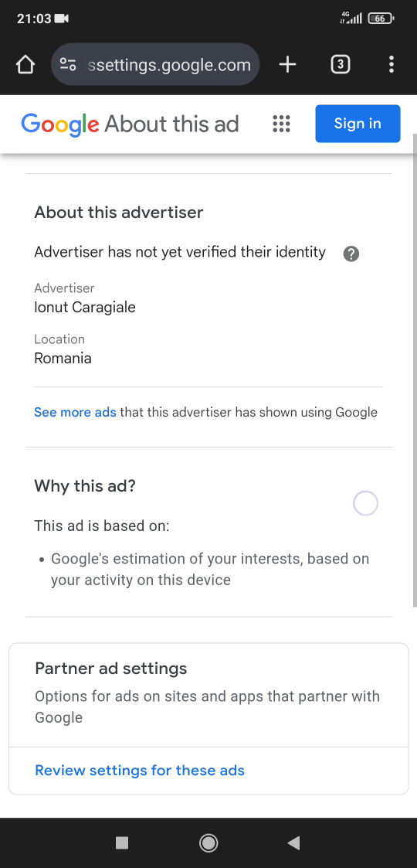Tap the Android recent apps square button

click(x=122, y=843)
